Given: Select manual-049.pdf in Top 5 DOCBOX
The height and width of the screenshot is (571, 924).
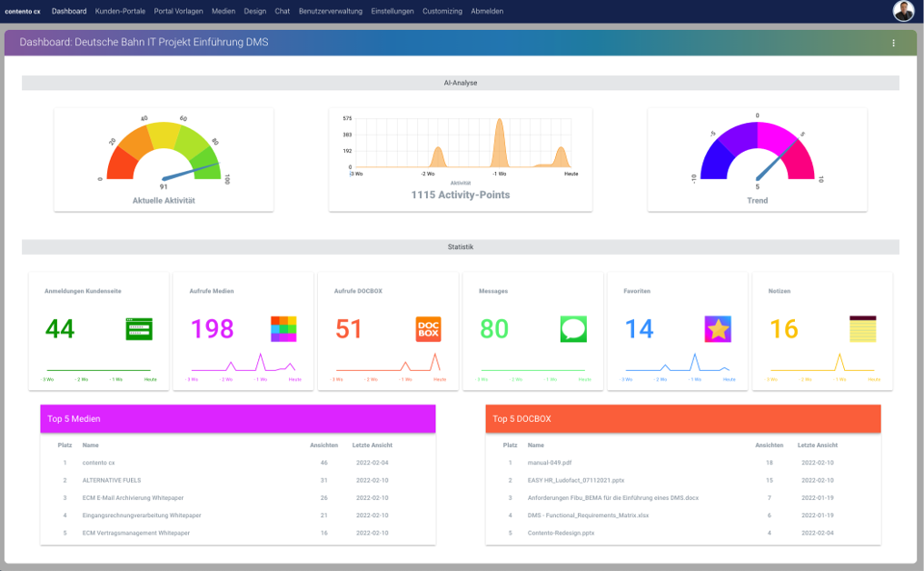Looking at the screenshot, I should 683,463.
